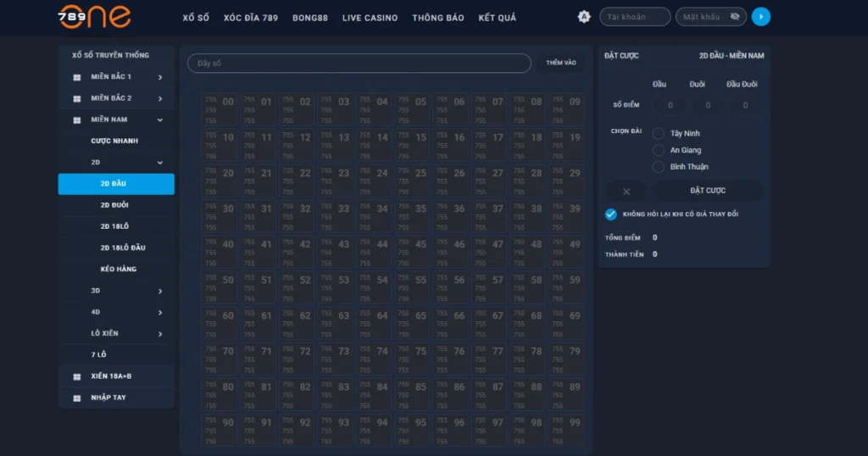This screenshot has height=456, width=868.
Task: Clear the bet with the X button
Action: tap(626, 192)
